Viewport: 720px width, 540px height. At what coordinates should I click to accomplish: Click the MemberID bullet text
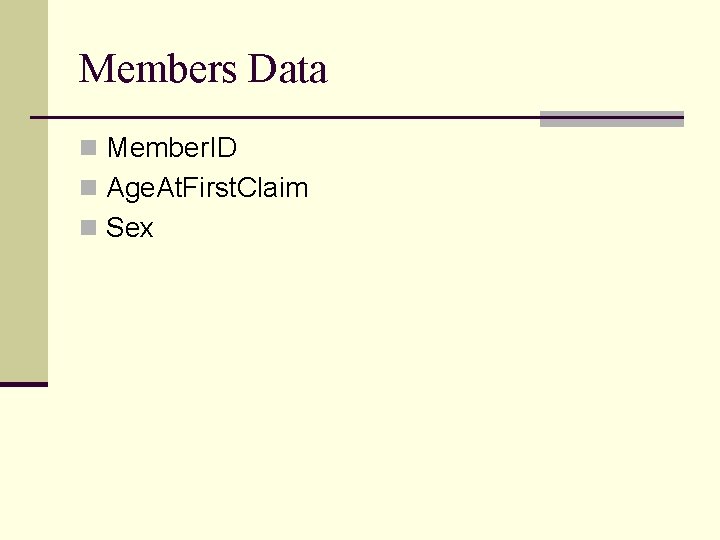[x=171, y=148]
